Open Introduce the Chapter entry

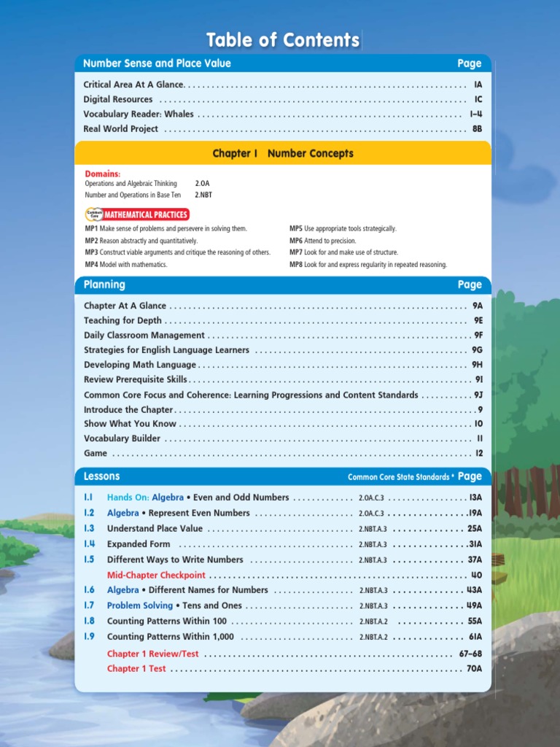283,410
